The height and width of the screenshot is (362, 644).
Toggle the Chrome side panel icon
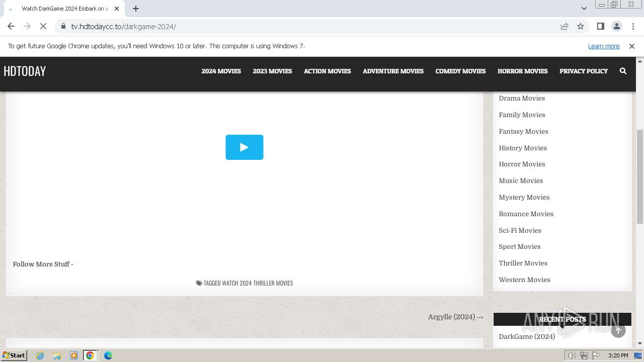point(600,26)
